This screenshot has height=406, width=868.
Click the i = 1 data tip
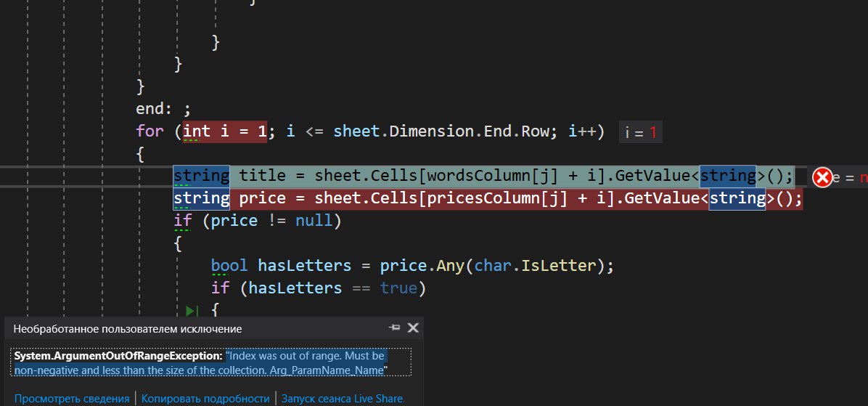click(641, 132)
